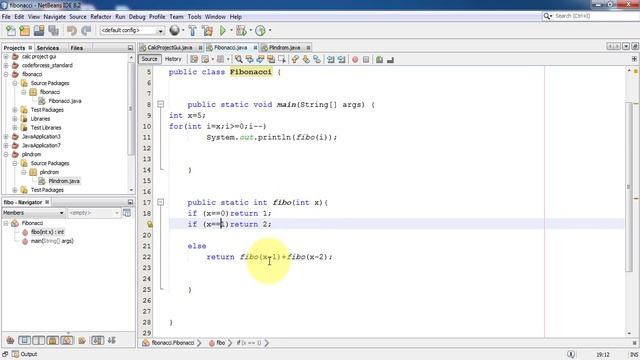
Task: Click the Redo toolbar icon
Action: [x=86, y=31]
